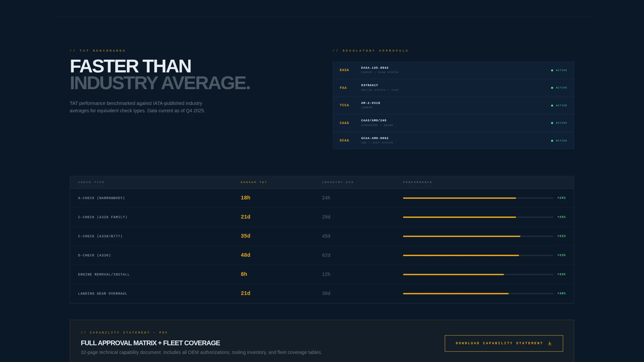Click the Check Type column header
Image resolution: width=644 pixels, height=362 pixels.
[91, 182]
